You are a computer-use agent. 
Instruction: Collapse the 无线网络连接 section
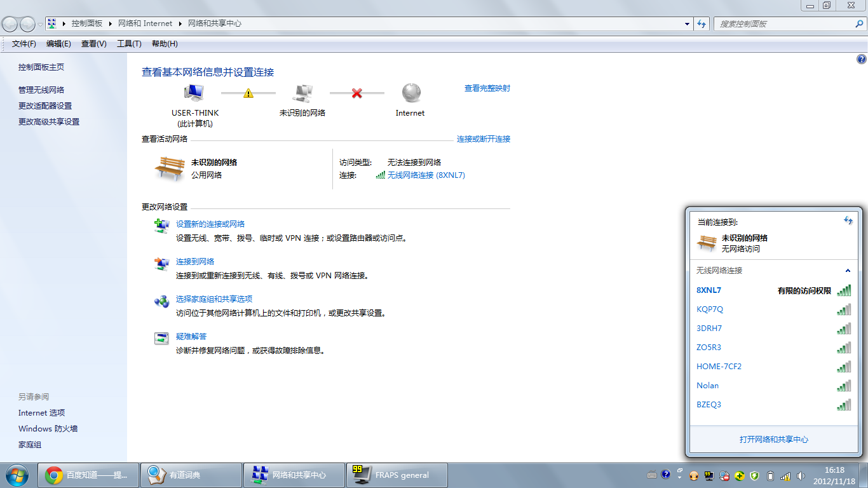848,271
